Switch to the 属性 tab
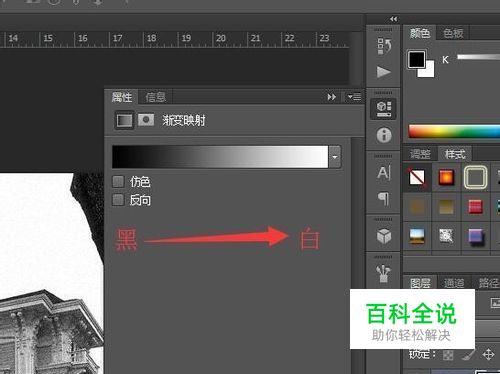Image resolution: width=500 pixels, height=374 pixels. coord(122,97)
